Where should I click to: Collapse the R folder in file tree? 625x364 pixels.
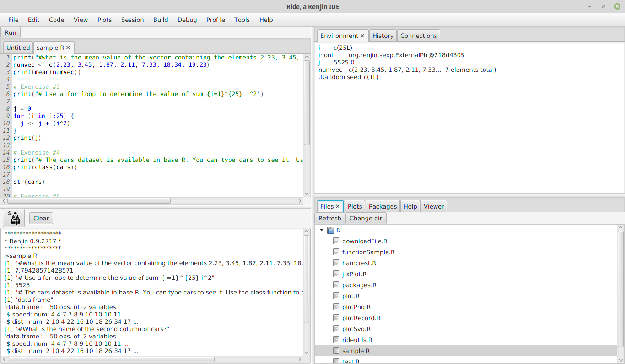click(x=322, y=230)
